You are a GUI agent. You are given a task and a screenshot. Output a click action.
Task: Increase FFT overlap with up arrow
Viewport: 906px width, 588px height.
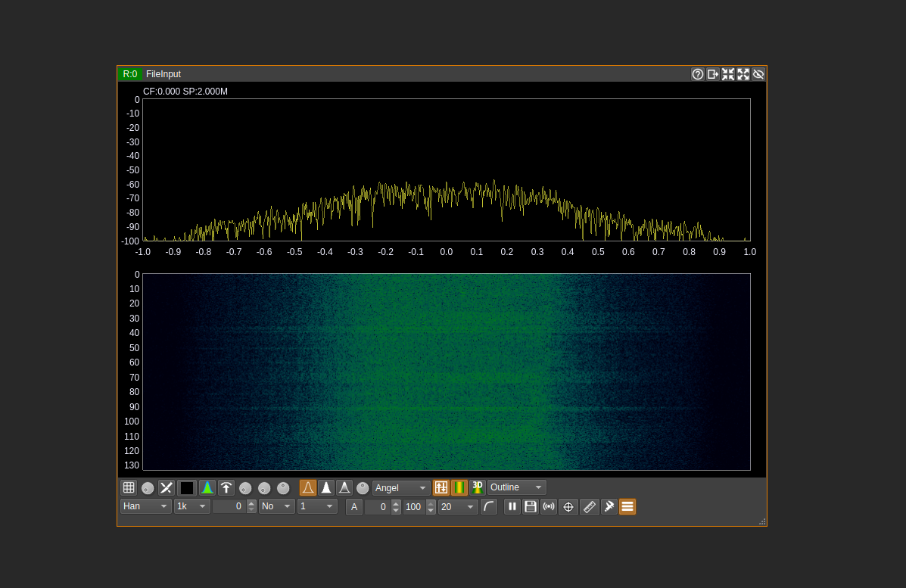tap(251, 503)
